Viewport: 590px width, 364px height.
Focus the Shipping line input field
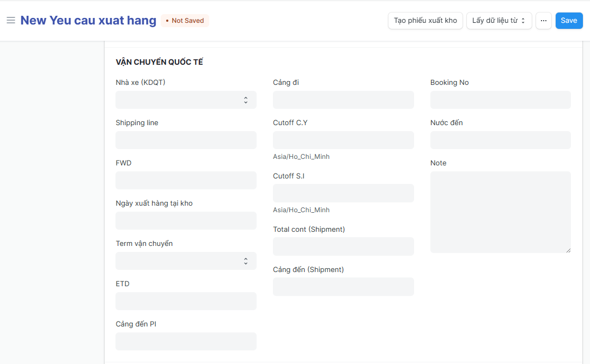[x=186, y=140]
